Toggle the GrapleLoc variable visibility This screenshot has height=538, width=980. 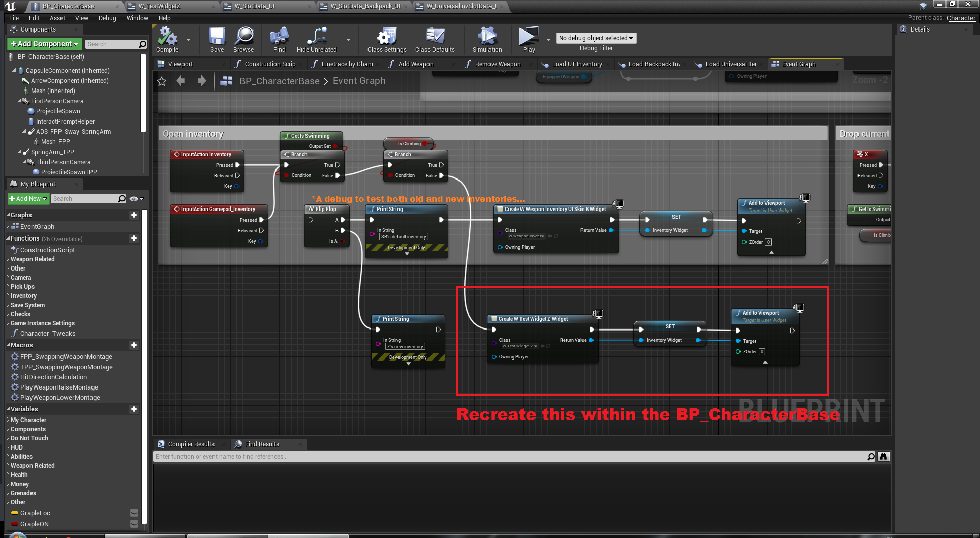(x=134, y=513)
